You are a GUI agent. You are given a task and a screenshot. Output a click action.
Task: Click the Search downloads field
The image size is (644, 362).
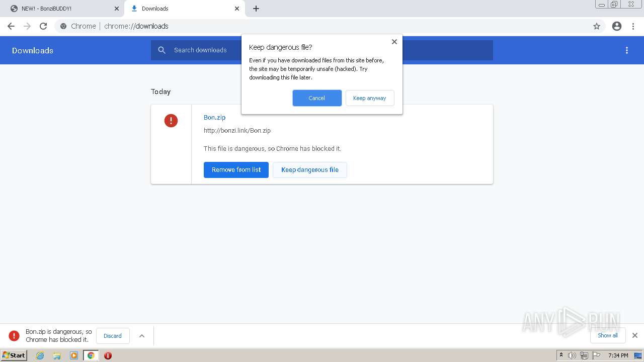pos(322,50)
